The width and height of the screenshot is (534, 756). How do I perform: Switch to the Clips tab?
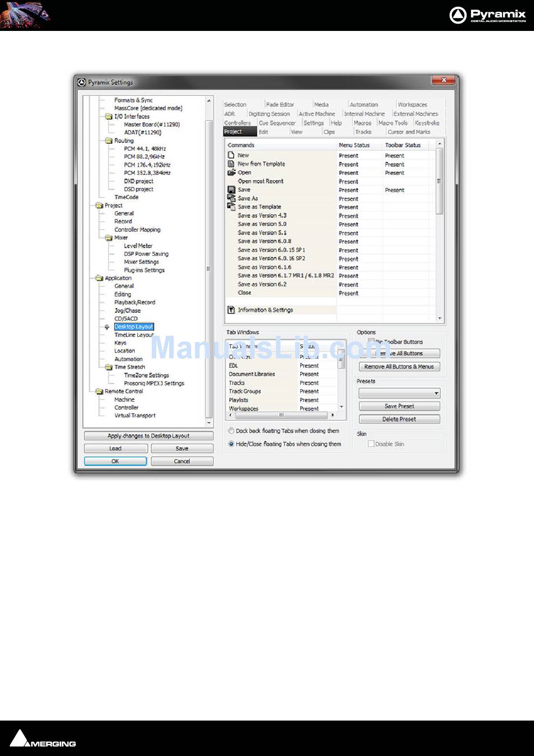coord(329,132)
